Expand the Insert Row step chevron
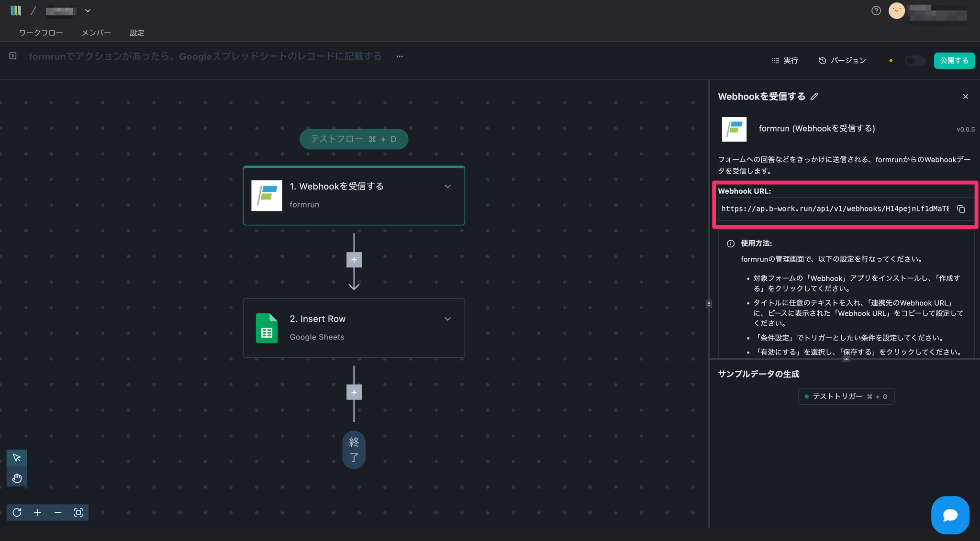980x541 pixels. pos(447,319)
